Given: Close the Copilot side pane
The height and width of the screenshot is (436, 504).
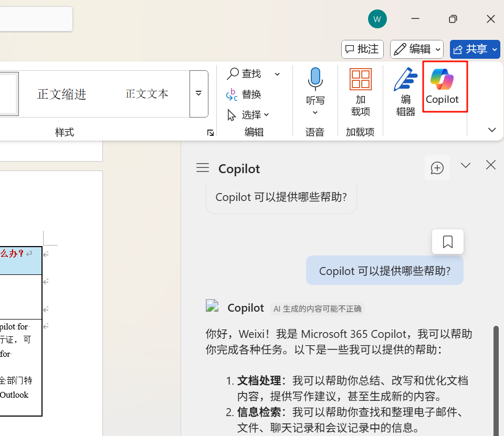Looking at the screenshot, I should tap(491, 165).
